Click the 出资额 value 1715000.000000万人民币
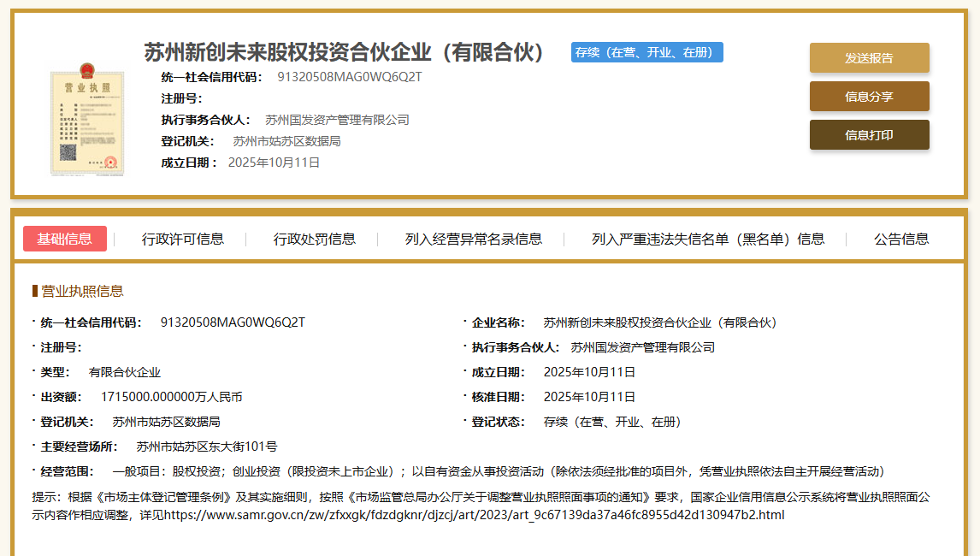980x556 pixels. [171, 397]
